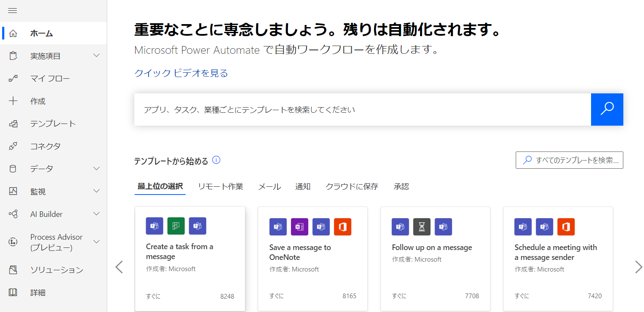Open the Follow up on a message template
Viewport: 644px width, 312px height.
coord(435,259)
